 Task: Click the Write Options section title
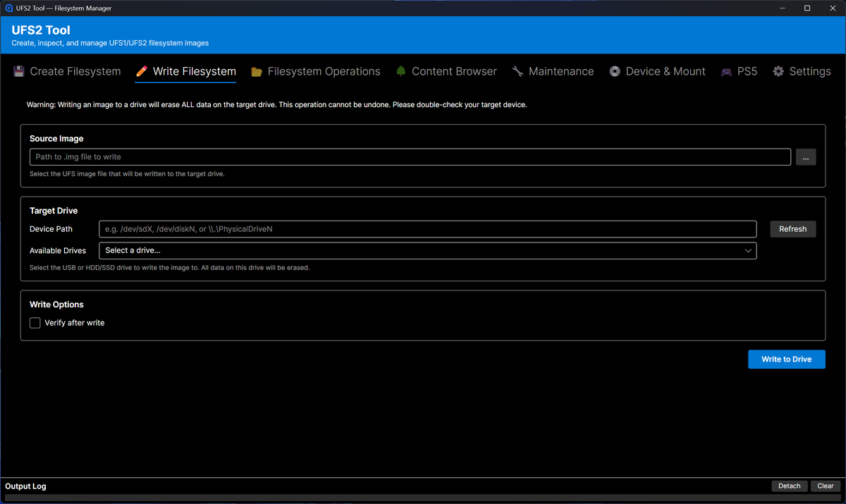click(x=56, y=305)
